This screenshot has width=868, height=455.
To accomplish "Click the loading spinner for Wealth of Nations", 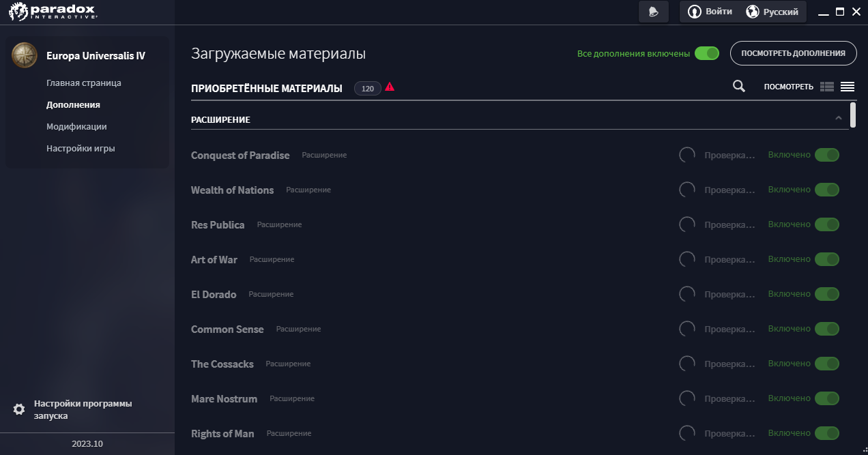I will 687,190.
